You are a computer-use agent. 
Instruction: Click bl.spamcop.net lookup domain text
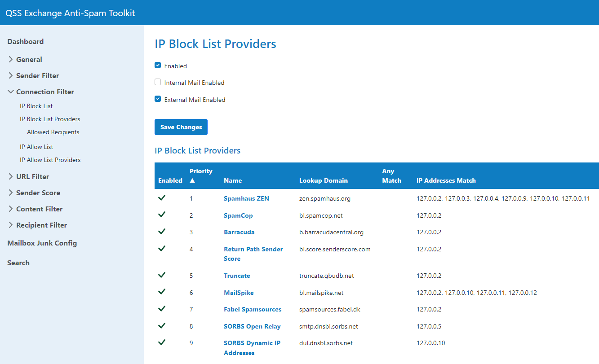point(321,215)
